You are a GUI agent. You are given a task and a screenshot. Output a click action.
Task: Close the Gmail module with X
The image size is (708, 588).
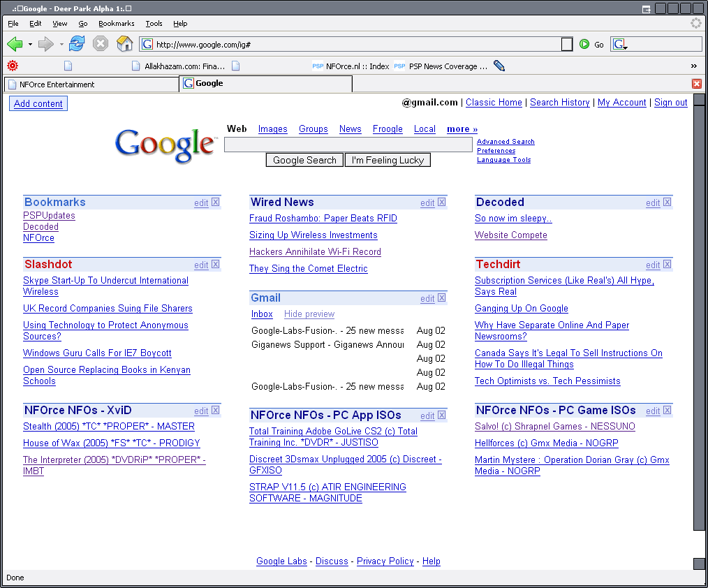442,298
